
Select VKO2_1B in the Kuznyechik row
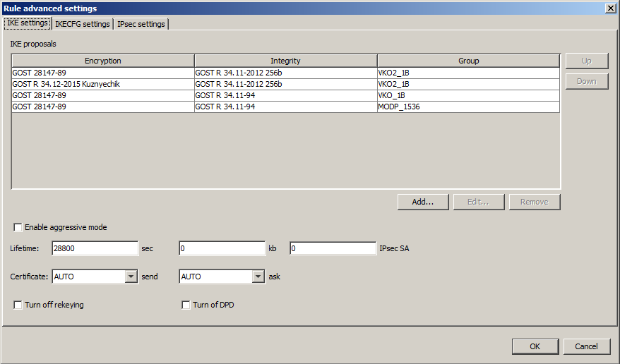469,84
